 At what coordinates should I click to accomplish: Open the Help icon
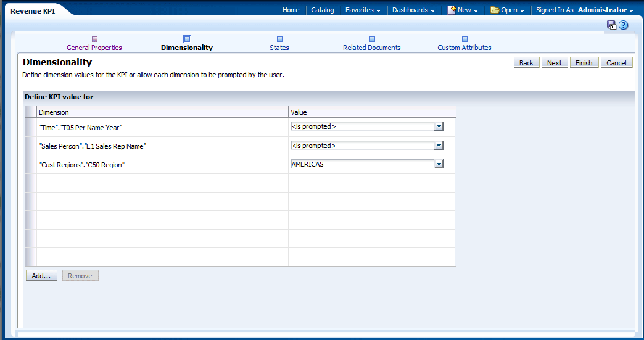click(624, 25)
